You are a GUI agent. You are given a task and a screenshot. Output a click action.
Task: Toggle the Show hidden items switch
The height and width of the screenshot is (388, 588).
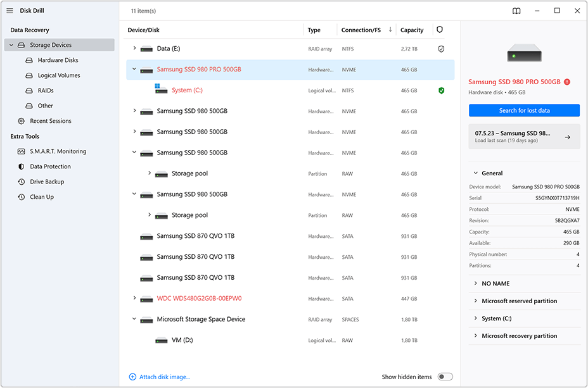pyautogui.click(x=445, y=377)
